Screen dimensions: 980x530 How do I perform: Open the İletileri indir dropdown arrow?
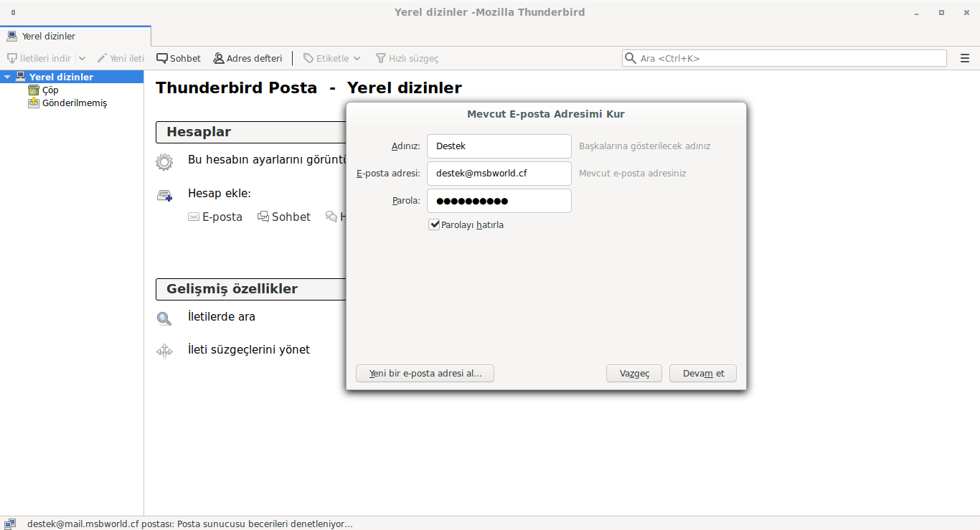(x=82, y=58)
